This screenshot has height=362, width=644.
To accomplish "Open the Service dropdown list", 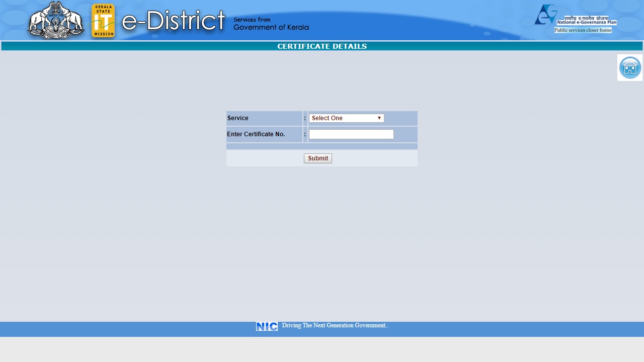I will click(x=346, y=118).
